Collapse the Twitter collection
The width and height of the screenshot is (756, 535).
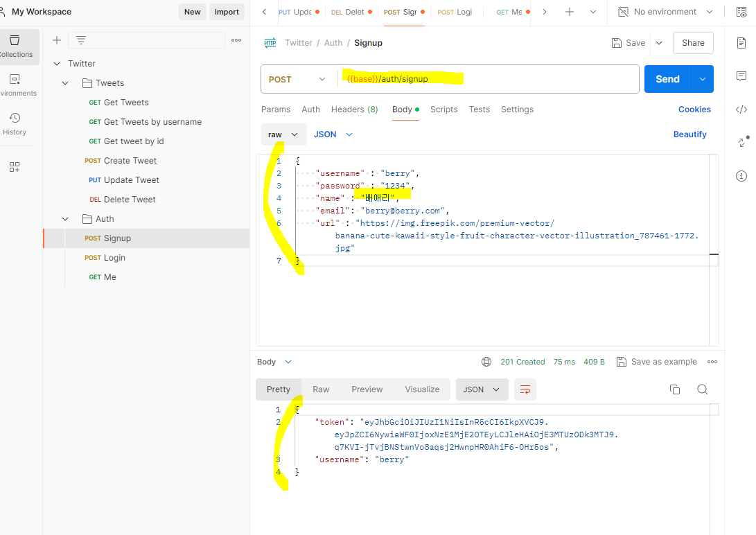tap(57, 64)
